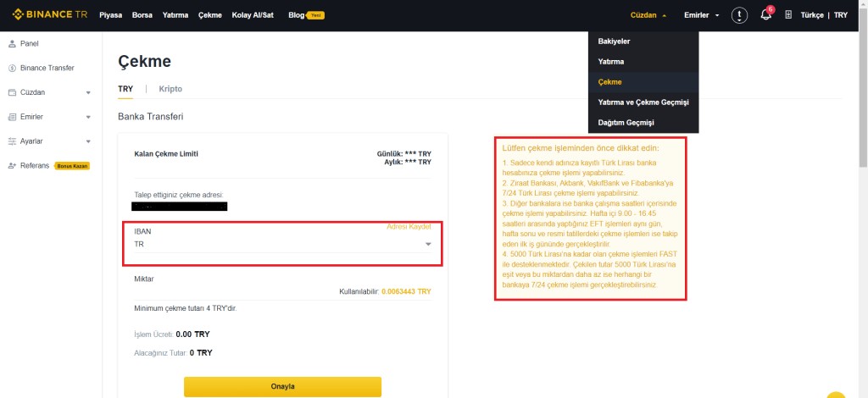Click the Binance Transfer coin icon
Viewport: 868px width, 398px height.
point(12,68)
